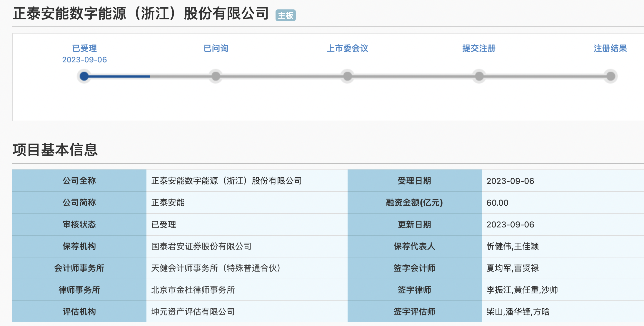
Task: Click the 国泰君安证券股份有限公司 sponsor cell
Action: tap(201, 246)
